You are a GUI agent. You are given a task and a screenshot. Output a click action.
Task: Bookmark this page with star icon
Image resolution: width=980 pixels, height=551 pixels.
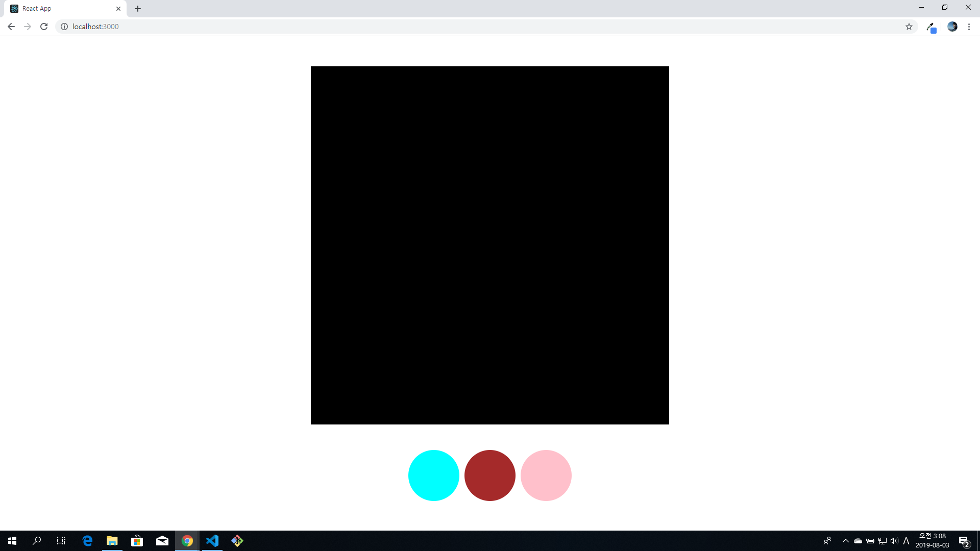click(x=909, y=27)
